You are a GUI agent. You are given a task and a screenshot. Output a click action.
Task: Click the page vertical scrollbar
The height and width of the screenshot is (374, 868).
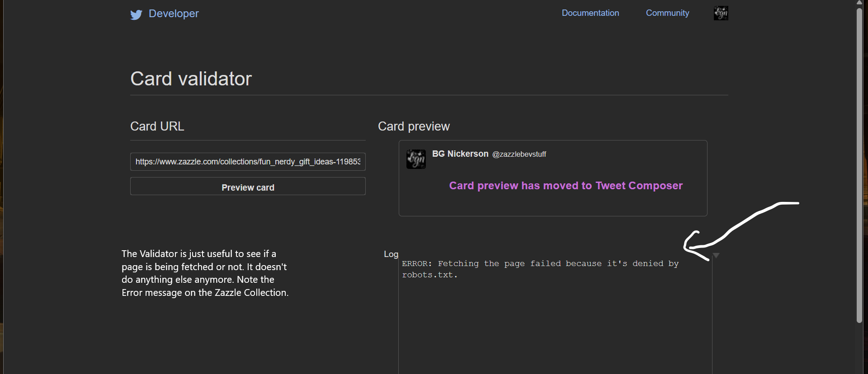(859, 165)
